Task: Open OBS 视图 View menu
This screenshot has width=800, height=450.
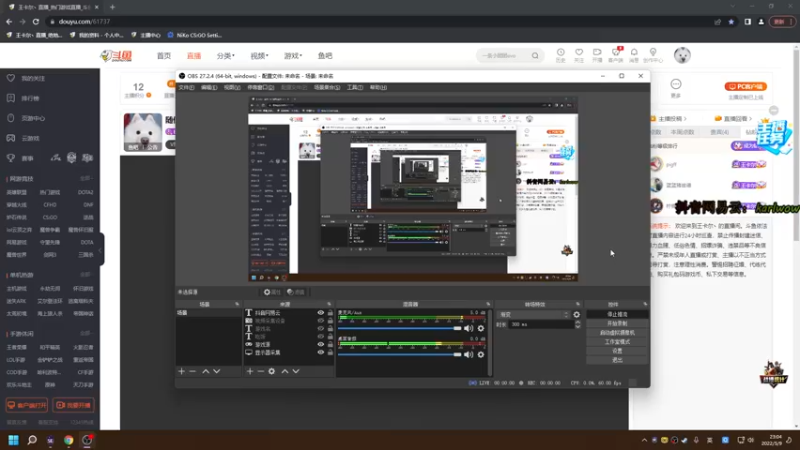Action: (232, 88)
